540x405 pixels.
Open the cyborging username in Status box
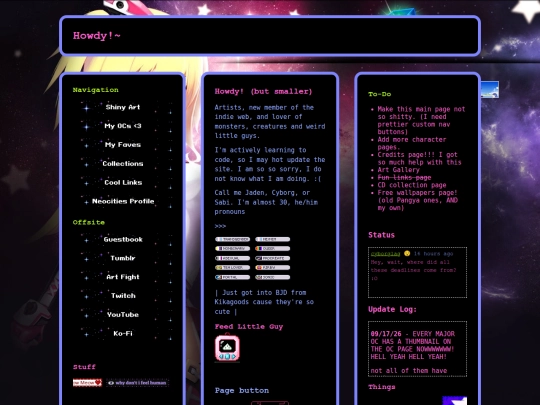pyautogui.click(x=385, y=254)
